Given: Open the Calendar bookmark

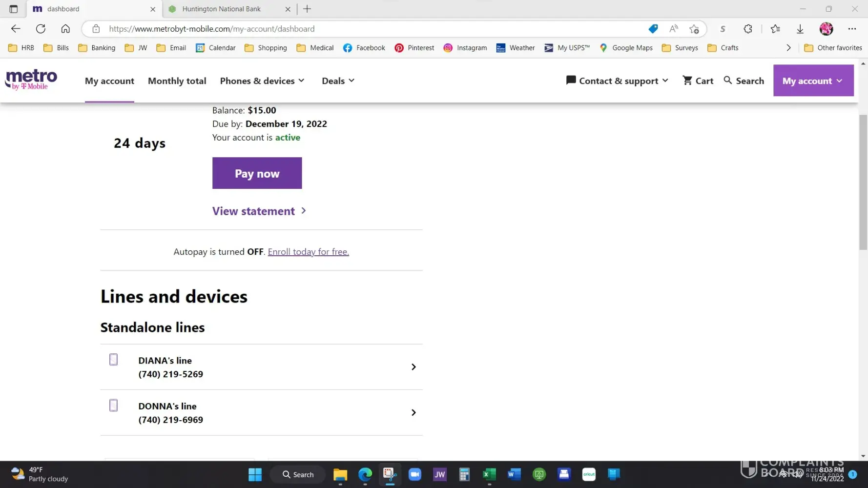Looking at the screenshot, I should tap(216, 48).
